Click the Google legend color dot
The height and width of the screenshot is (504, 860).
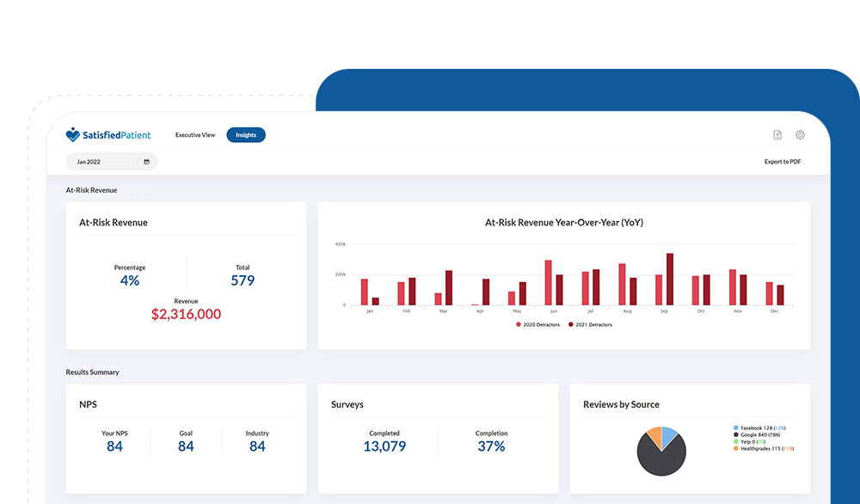[x=736, y=434]
